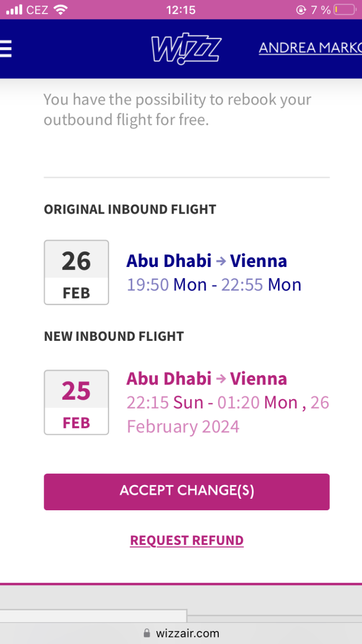This screenshot has width=362, height=644.
Task: Select the new Abu Dhabi to Vienna route
Action: click(x=207, y=379)
